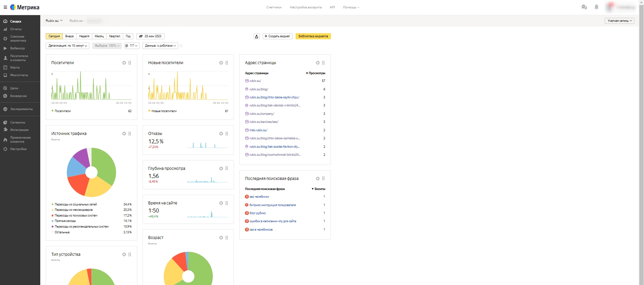Screen dimensions: 644x285
Task: Open settings gear of the Посетители widget
Action: click(124, 63)
